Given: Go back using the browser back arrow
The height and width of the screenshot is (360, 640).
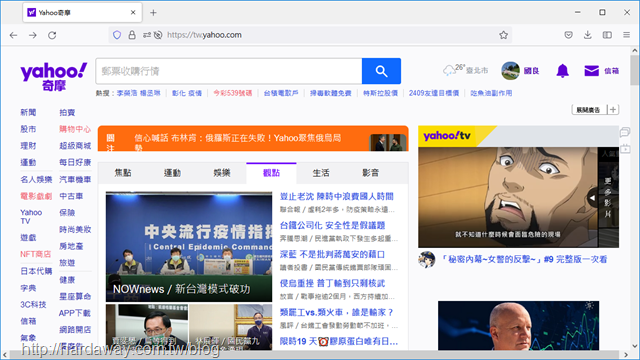Looking at the screenshot, I should [13, 35].
